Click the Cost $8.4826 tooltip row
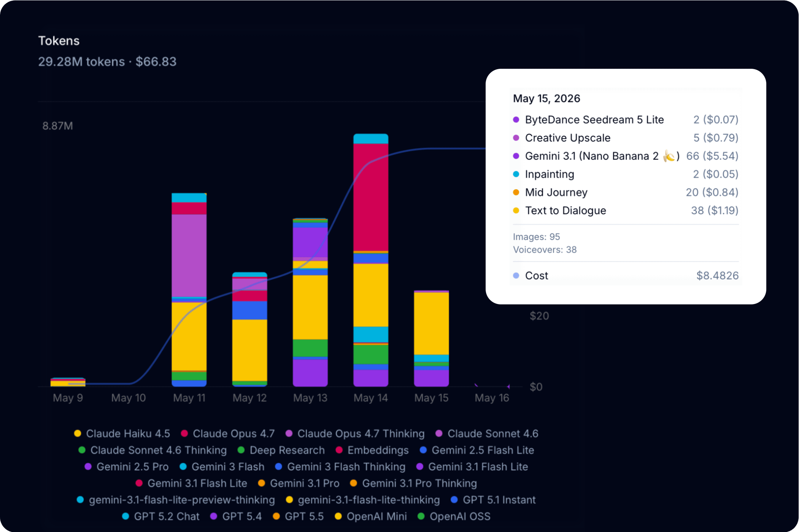Screen dimensions: 799x532 click(x=626, y=275)
